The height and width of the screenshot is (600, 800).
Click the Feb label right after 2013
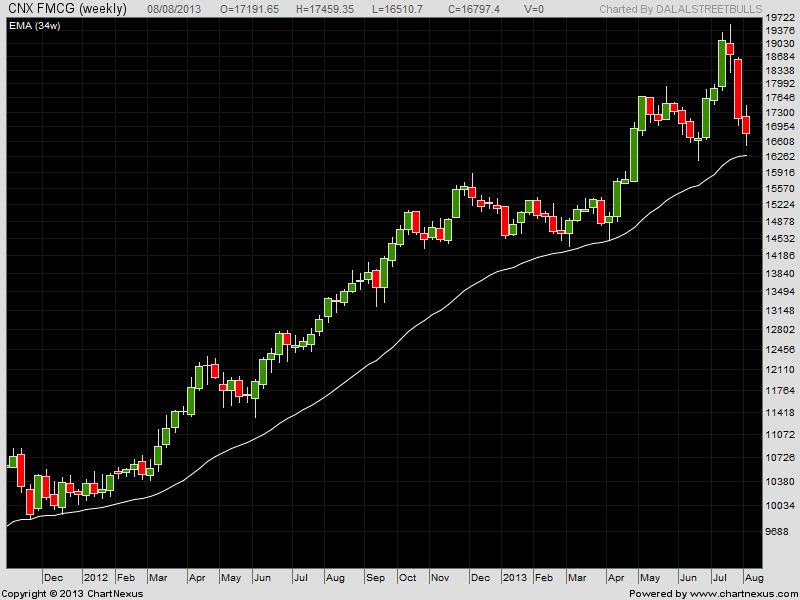click(x=544, y=578)
